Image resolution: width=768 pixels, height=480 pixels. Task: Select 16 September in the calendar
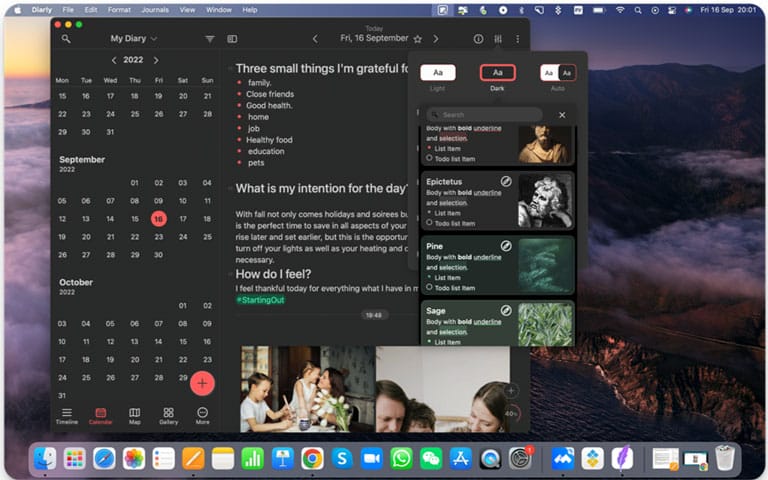click(158, 218)
